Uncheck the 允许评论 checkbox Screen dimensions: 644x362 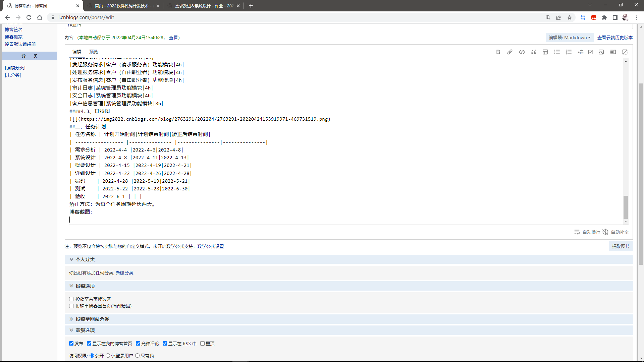pyautogui.click(x=138, y=344)
